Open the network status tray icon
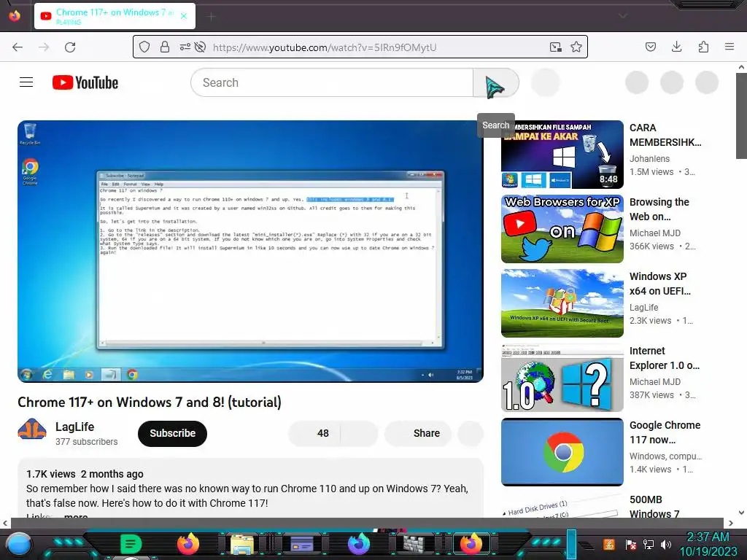The image size is (747, 560). point(649,544)
